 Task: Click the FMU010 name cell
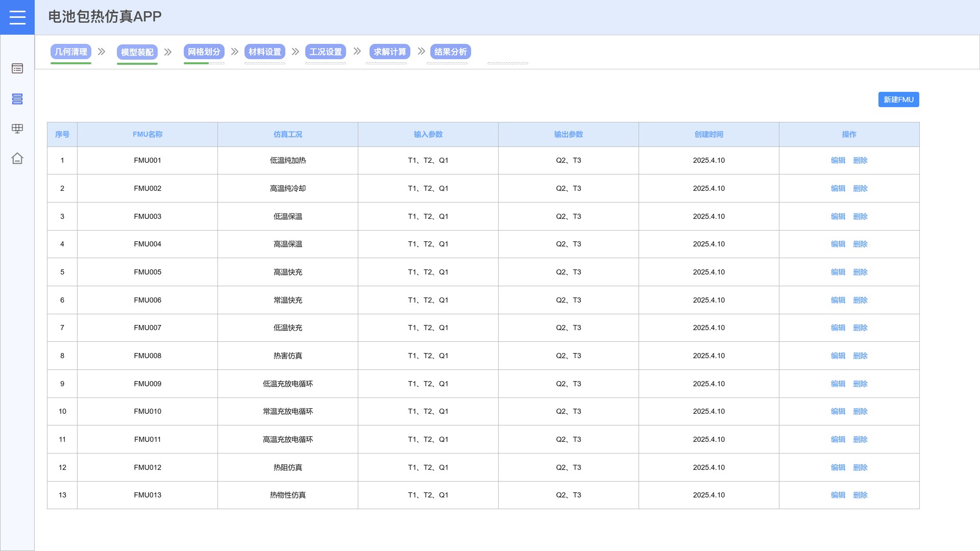point(148,412)
